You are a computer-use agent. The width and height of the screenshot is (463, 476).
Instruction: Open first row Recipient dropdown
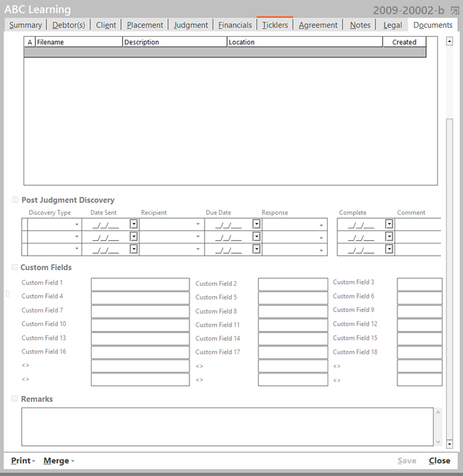pos(198,224)
